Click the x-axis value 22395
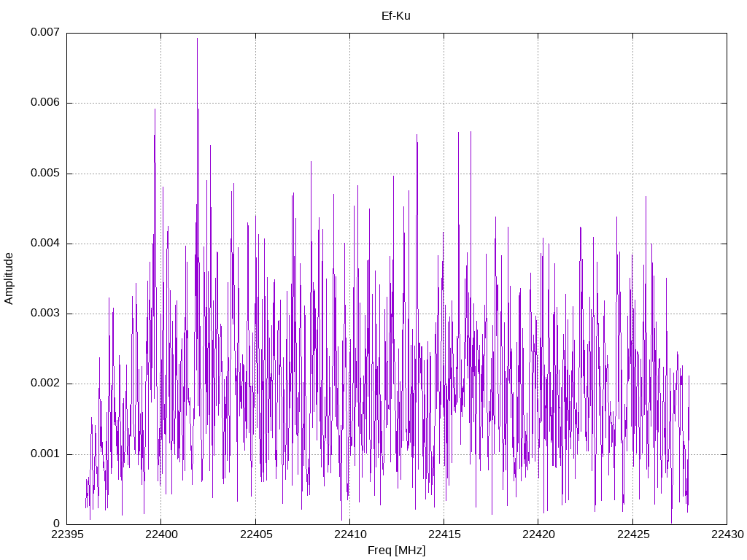The image size is (747, 560). [66, 534]
